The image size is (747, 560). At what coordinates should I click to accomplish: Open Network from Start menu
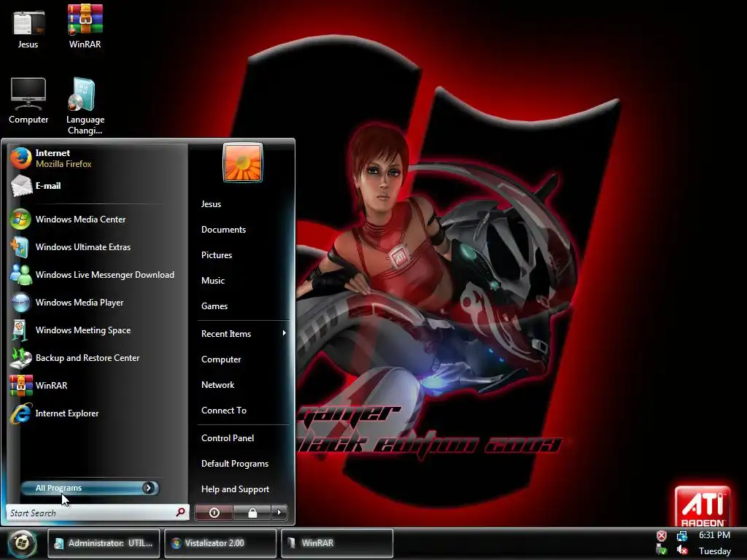[217, 385]
